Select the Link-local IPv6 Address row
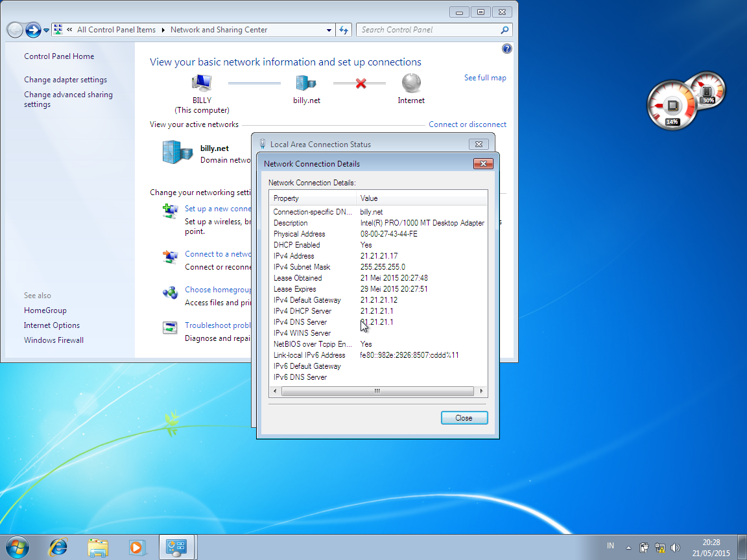Viewport: 747px width, 560px height. (378, 355)
